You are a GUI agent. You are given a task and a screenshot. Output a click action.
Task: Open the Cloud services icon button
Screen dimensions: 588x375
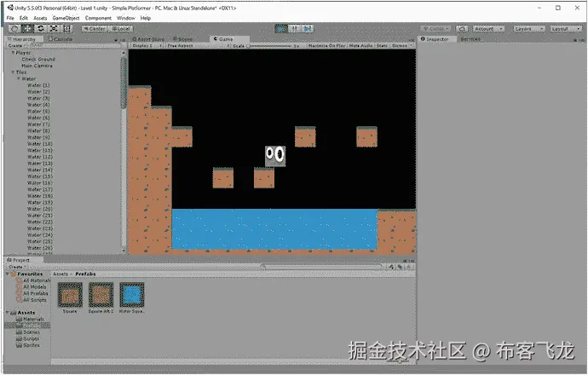462,28
